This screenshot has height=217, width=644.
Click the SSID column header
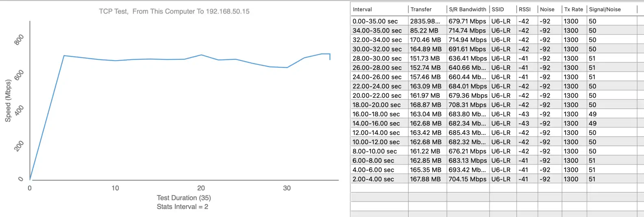pos(498,9)
